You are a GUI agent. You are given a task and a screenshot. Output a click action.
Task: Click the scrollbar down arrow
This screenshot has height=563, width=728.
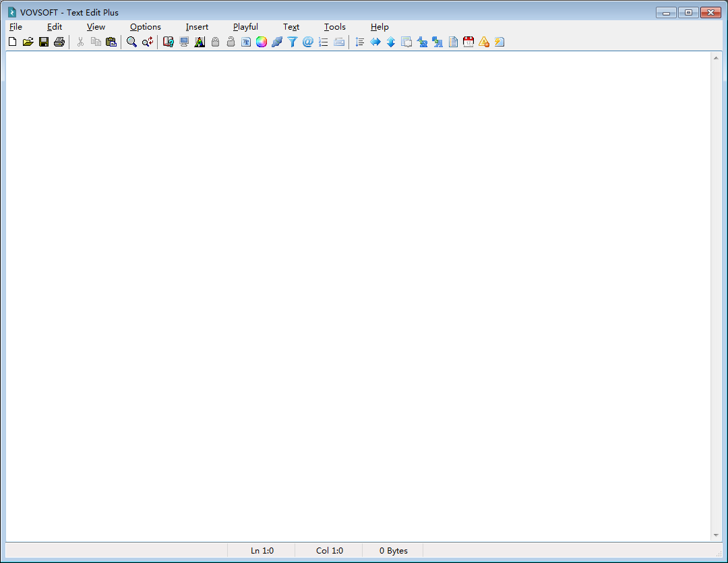coord(716,535)
